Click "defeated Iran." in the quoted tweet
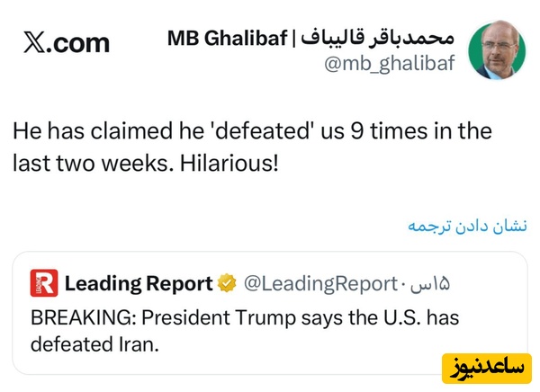 (x=94, y=343)
